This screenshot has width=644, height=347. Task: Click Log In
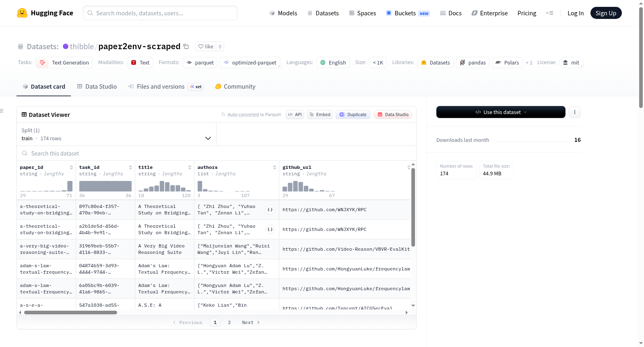point(576,13)
